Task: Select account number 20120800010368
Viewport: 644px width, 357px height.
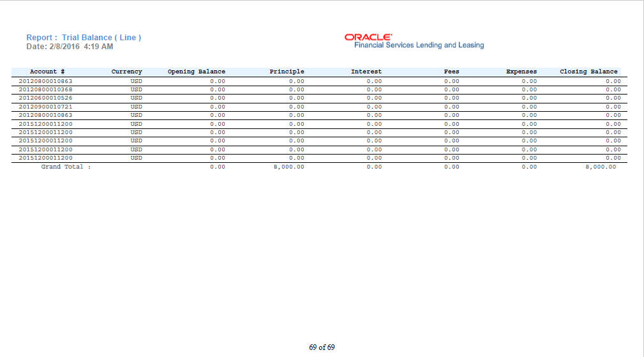Action: (x=45, y=89)
